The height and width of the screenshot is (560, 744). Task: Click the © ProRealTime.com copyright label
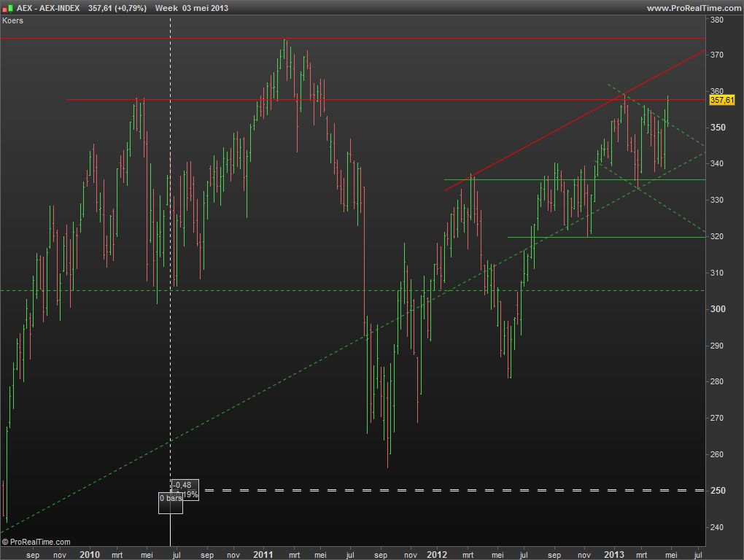36,542
